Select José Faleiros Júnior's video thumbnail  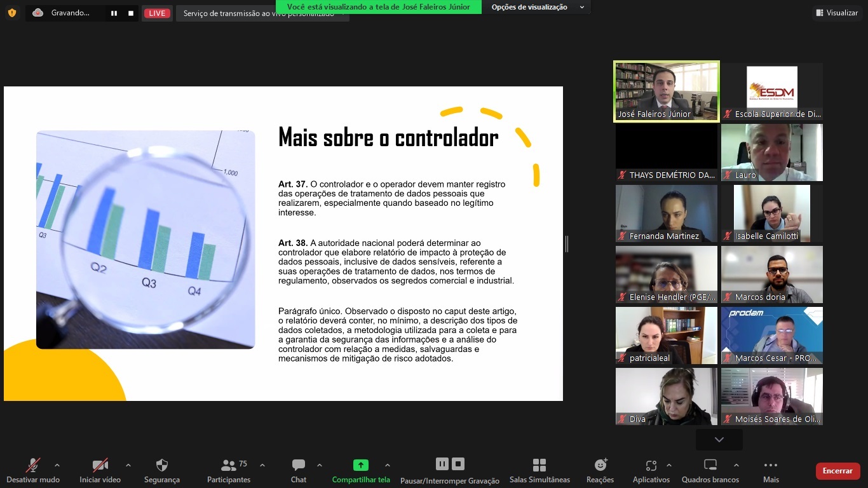[x=667, y=91]
